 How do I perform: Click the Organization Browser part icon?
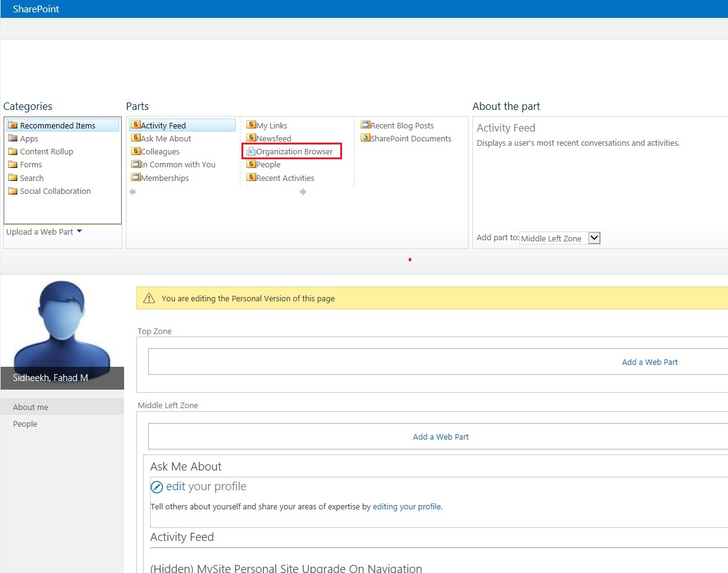[x=251, y=151]
